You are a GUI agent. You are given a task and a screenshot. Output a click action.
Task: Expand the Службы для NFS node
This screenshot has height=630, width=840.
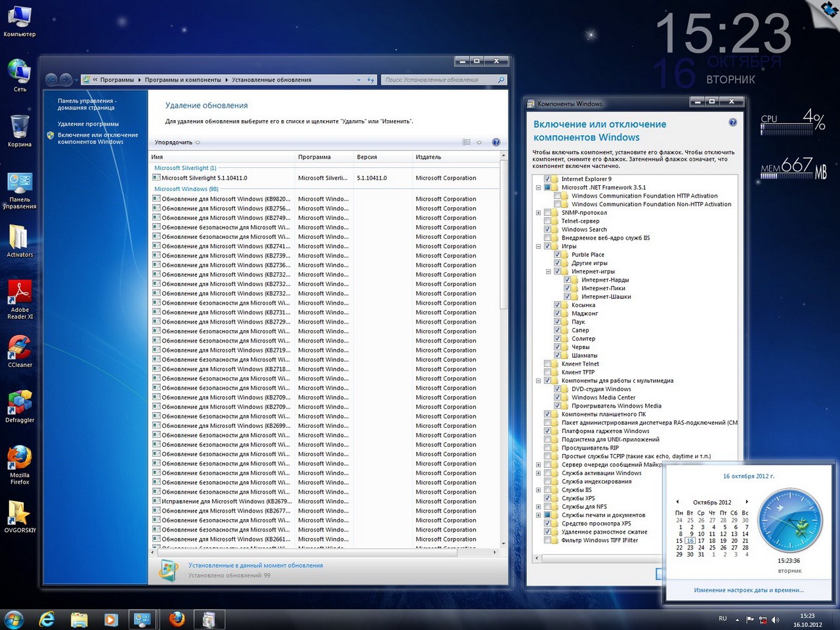539,507
